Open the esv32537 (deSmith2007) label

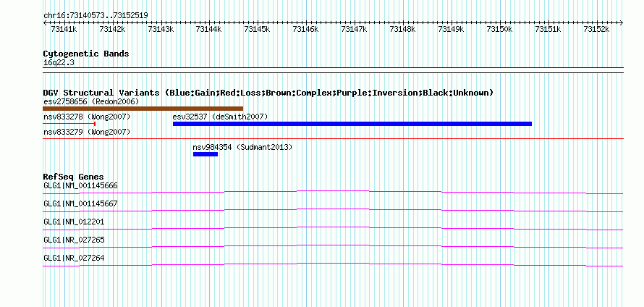(220, 117)
